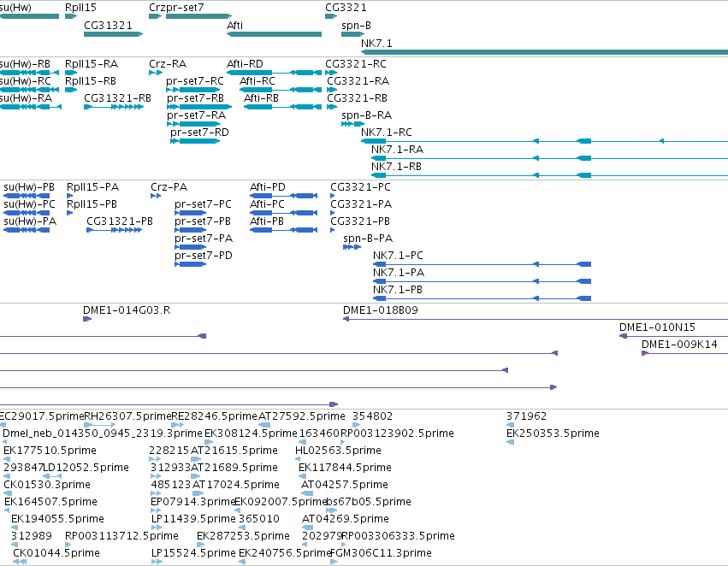Viewport: 728px width, 566px height.
Task: Click the LD12052.5prime EST label
Action: tap(86, 468)
